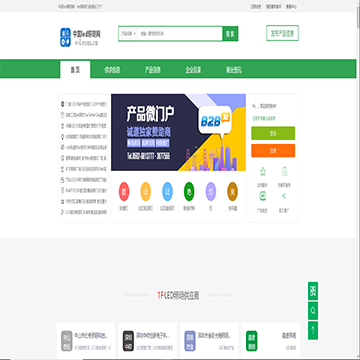360x360 pixels.
Task: Open the recycle-style member service icon
Action: 263,172
